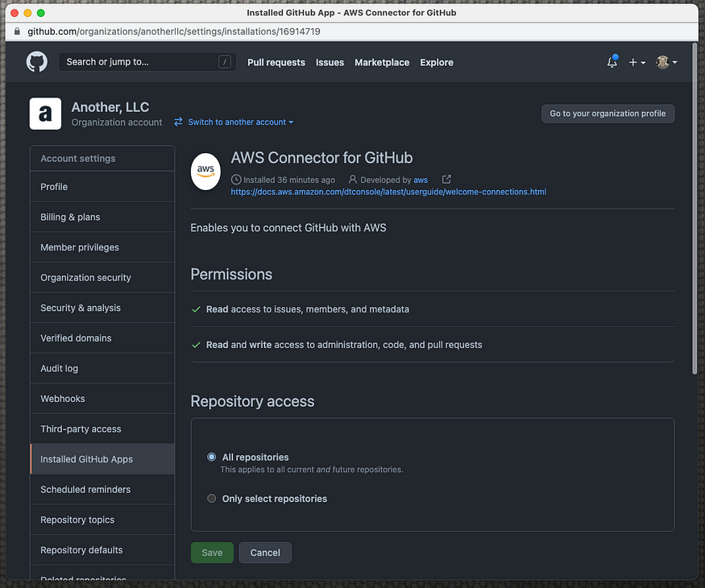Select Installed GitHub Apps sidebar item
Image resolution: width=705 pixels, height=588 pixels.
(x=102, y=459)
